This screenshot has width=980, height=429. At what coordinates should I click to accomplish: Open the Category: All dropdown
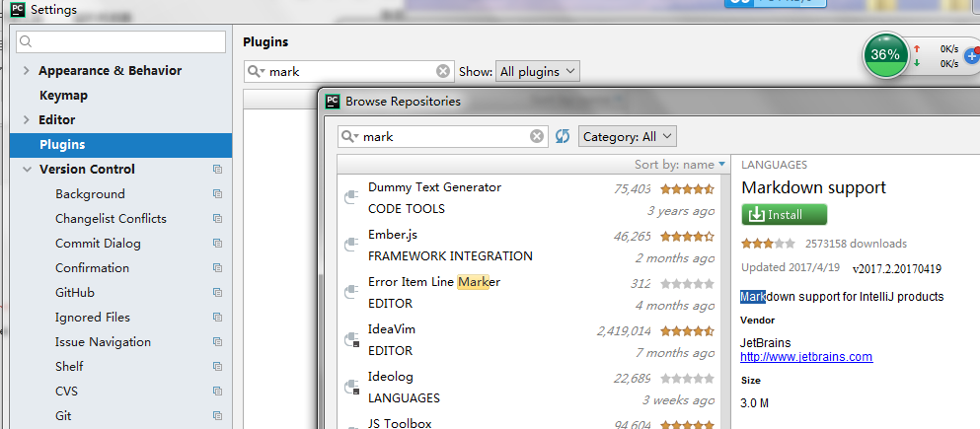pos(628,136)
